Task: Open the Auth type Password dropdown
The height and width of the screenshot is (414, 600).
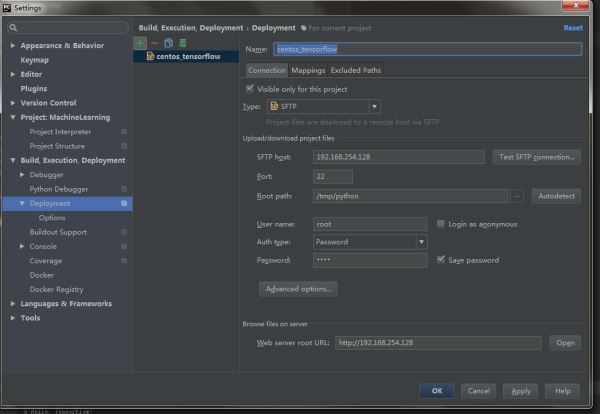Action: [421, 242]
